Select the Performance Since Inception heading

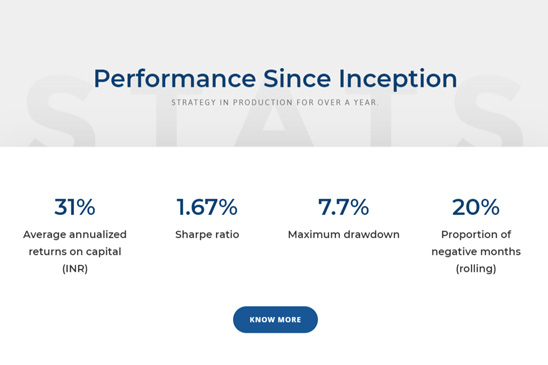(275, 79)
